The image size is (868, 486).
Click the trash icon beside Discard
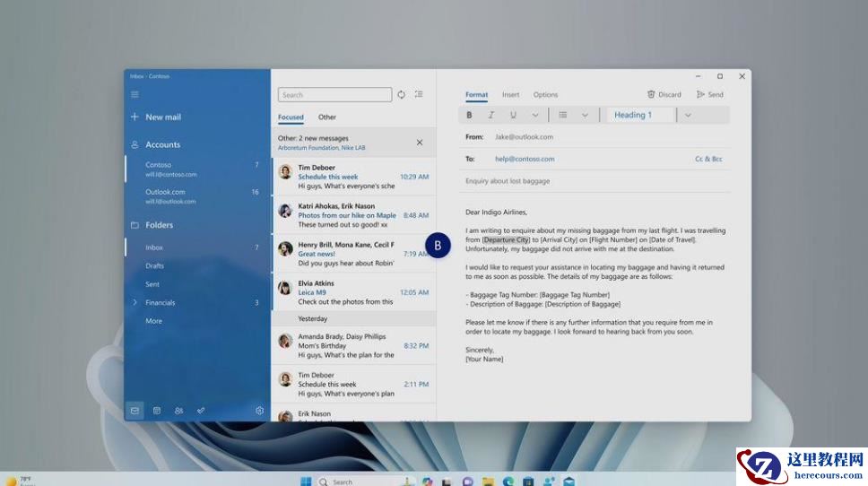[x=651, y=95]
